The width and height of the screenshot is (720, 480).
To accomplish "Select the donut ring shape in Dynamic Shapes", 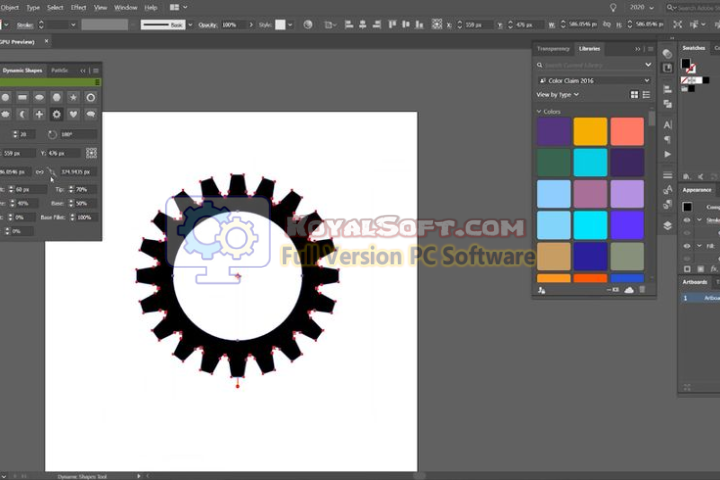I will (x=90, y=97).
